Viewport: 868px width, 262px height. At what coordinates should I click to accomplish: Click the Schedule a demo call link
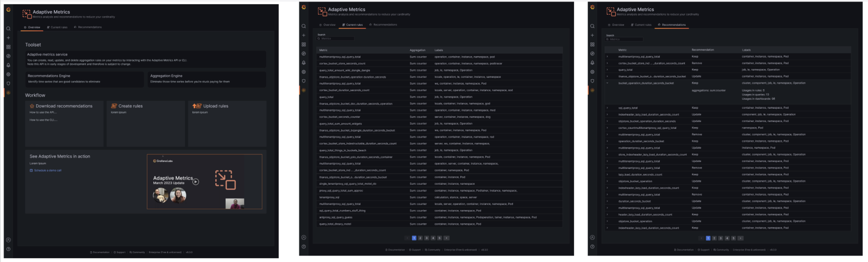(x=47, y=171)
